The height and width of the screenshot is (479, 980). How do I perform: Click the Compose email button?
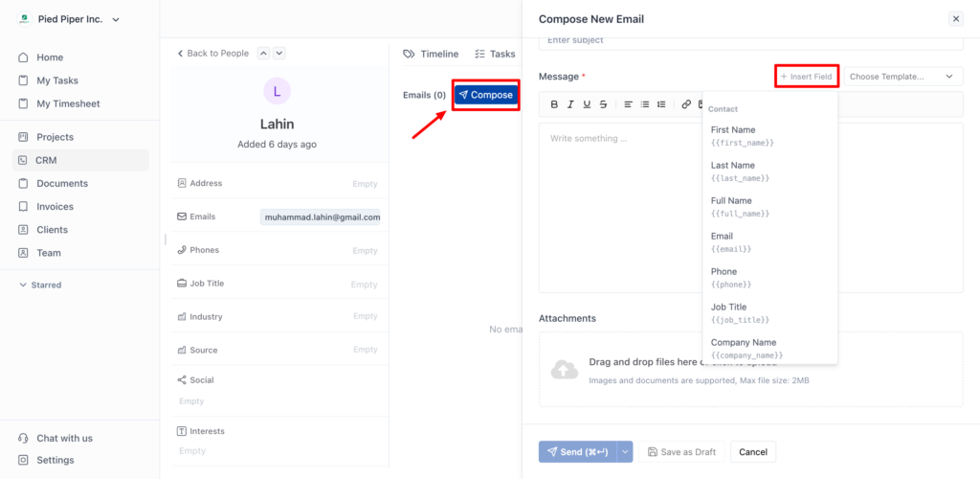(x=485, y=95)
